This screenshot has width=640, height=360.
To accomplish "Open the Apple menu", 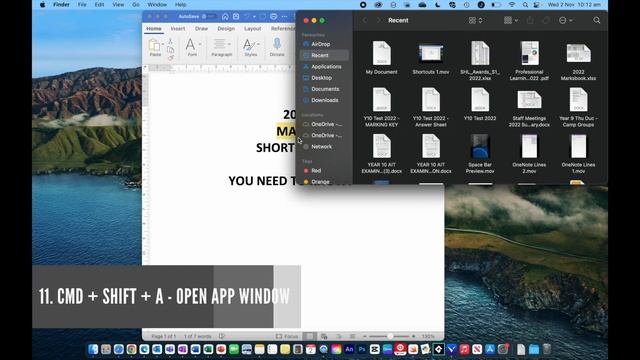I will 42,4.
